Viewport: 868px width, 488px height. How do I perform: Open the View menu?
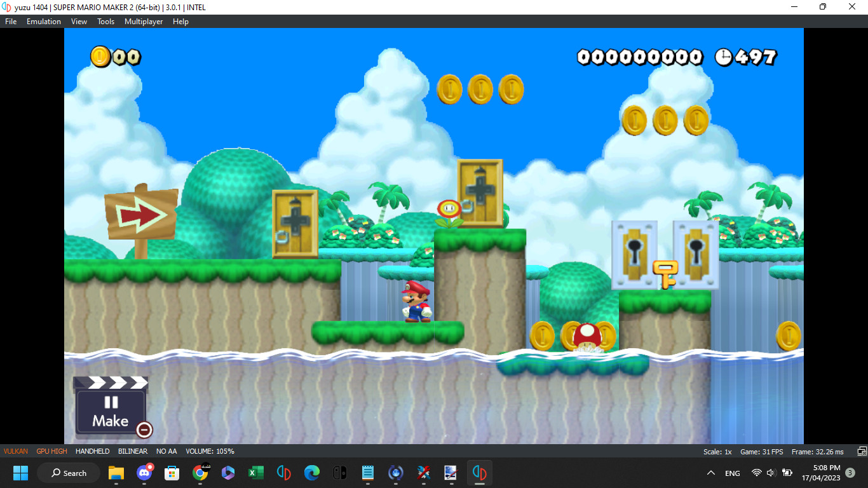78,21
